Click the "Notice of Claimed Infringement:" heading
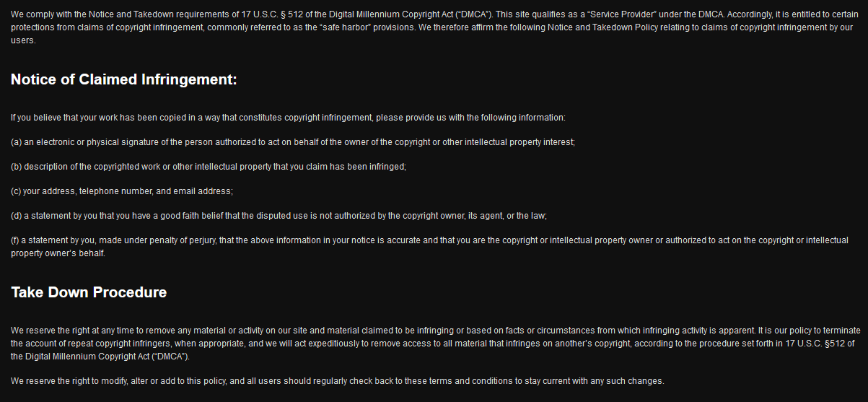The height and width of the screenshot is (402, 868). [x=123, y=79]
